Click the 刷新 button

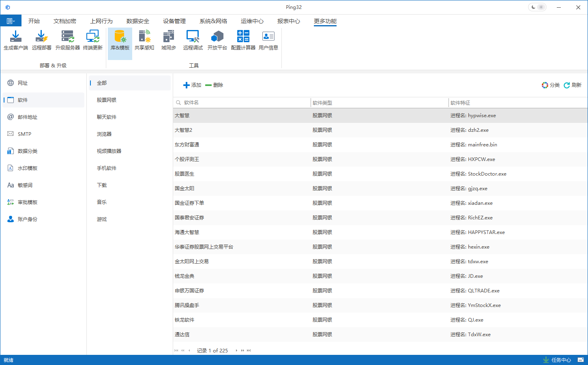(x=573, y=85)
